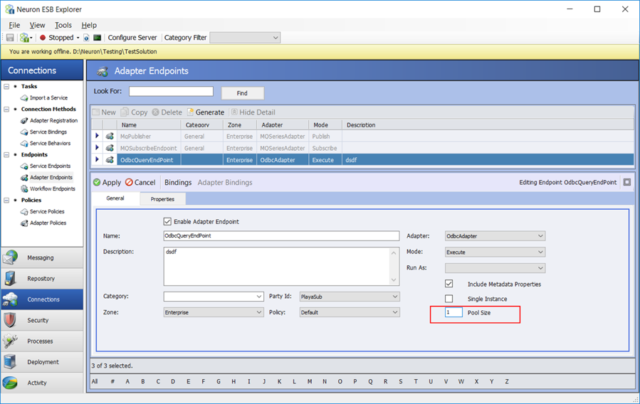
Task: Switch to the General tab
Action: click(x=115, y=198)
